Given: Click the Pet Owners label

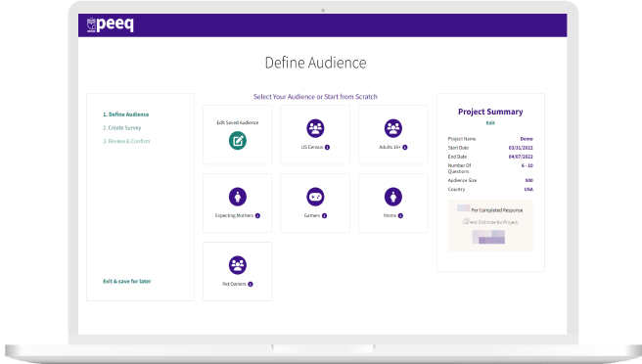Looking at the screenshot, I should [234, 284].
